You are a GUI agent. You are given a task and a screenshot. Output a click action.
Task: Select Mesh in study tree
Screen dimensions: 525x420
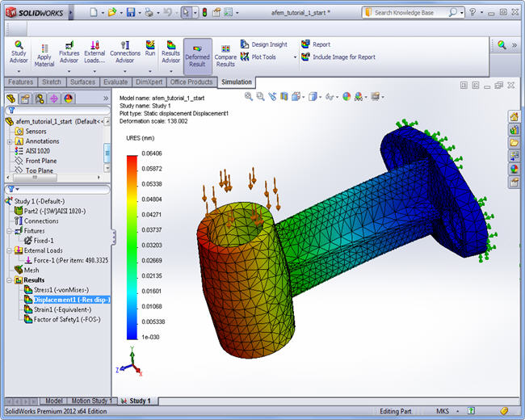pyautogui.click(x=27, y=270)
